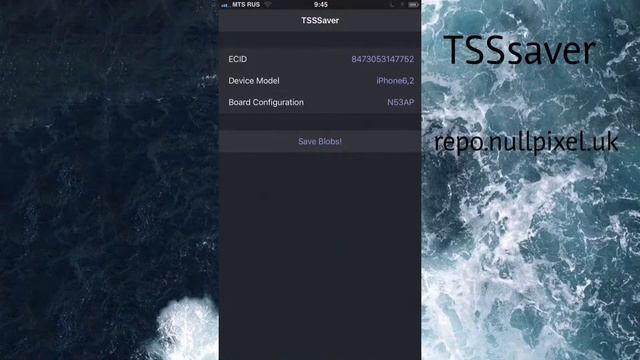This screenshot has width=640, height=360.
Task: Tap the Device Model label
Action: point(253,81)
